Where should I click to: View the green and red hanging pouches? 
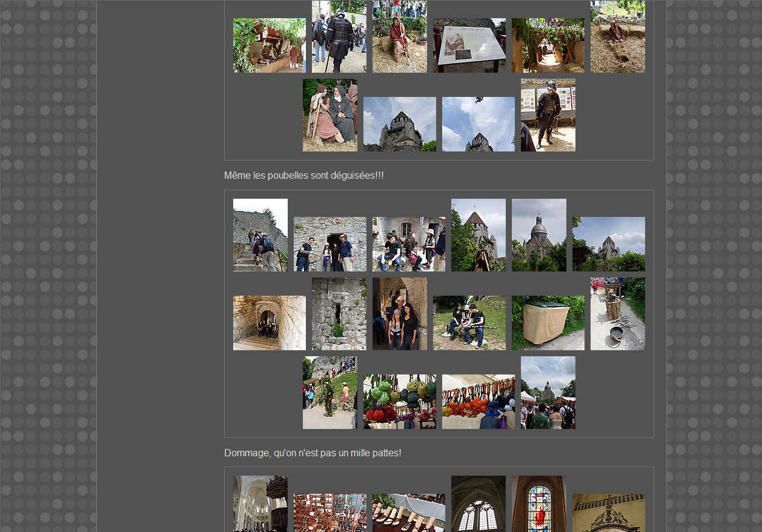[399, 402]
